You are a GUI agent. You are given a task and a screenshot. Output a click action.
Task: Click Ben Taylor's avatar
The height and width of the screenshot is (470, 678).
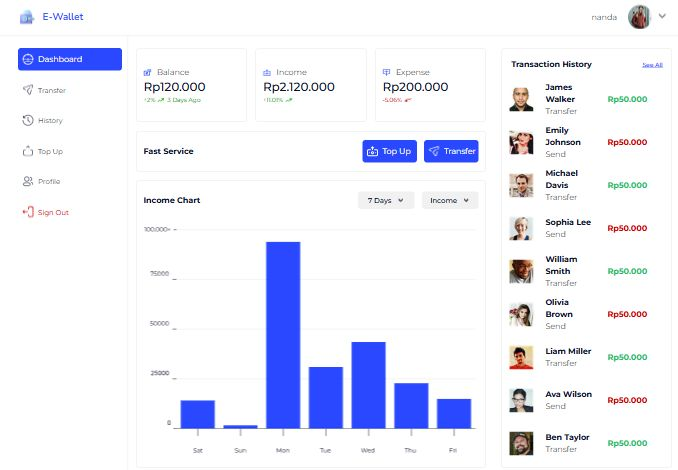click(521, 443)
